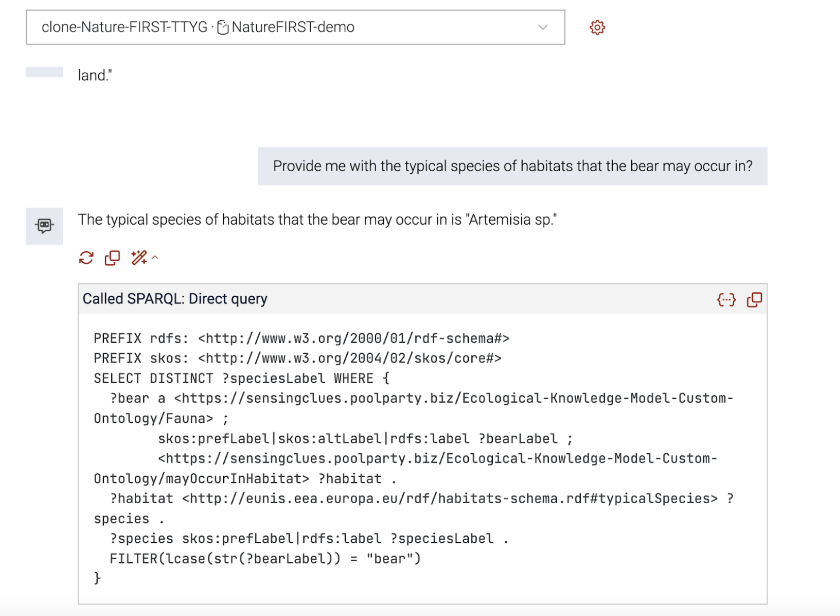Screen dimensions: 840x616
Task: Open agent settings gear icon
Action: [x=597, y=27]
